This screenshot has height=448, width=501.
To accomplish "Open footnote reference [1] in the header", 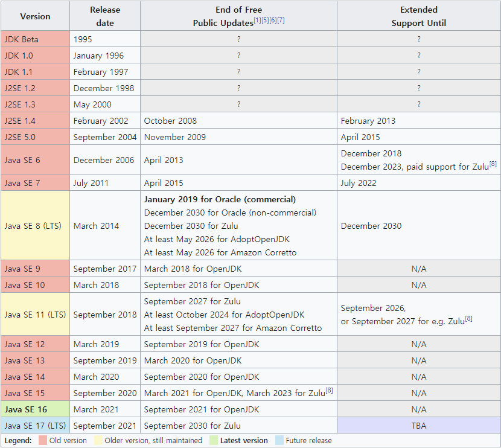I will click(x=257, y=20).
